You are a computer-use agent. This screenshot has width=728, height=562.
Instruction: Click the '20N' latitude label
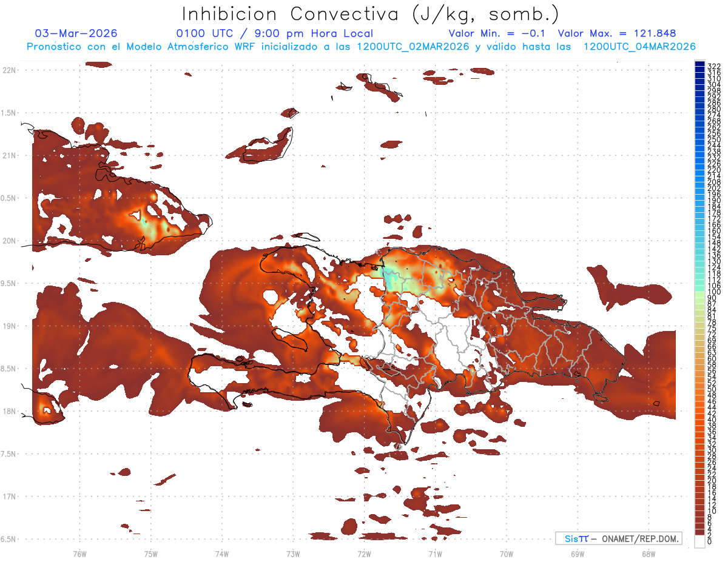click(9, 241)
